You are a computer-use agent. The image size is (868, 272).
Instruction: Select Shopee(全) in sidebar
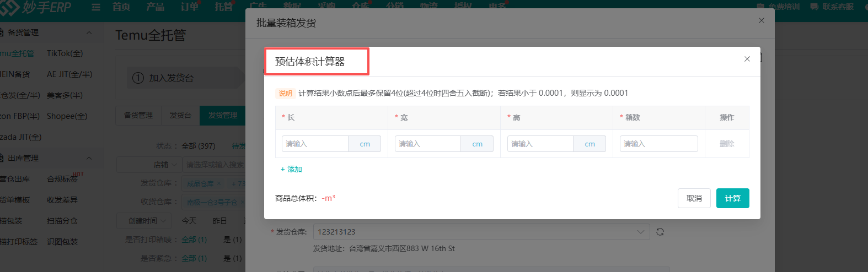point(67,116)
